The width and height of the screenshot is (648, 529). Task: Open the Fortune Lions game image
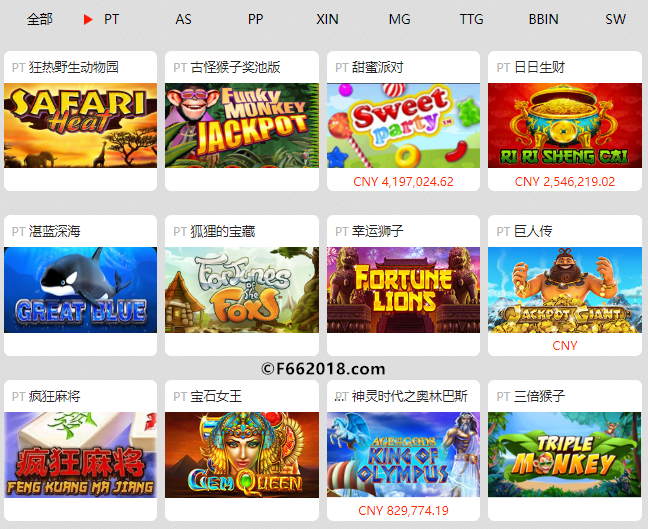click(x=403, y=290)
